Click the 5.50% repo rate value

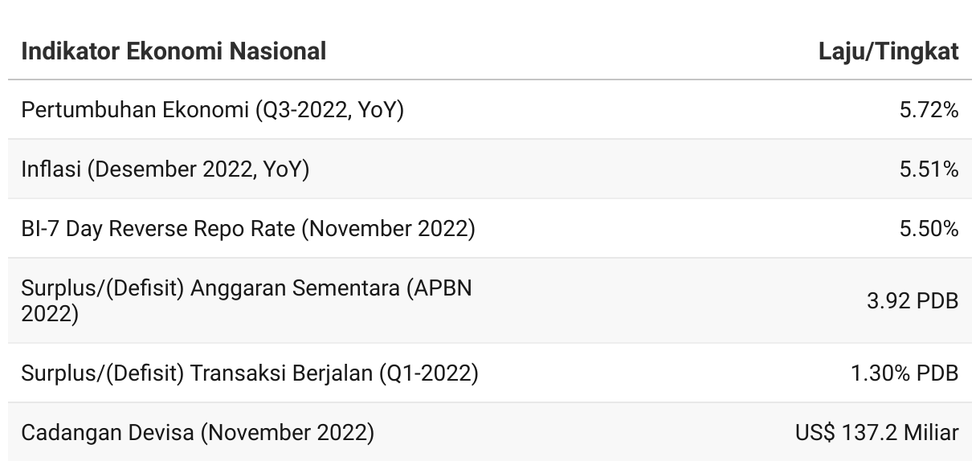click(929, 229)
